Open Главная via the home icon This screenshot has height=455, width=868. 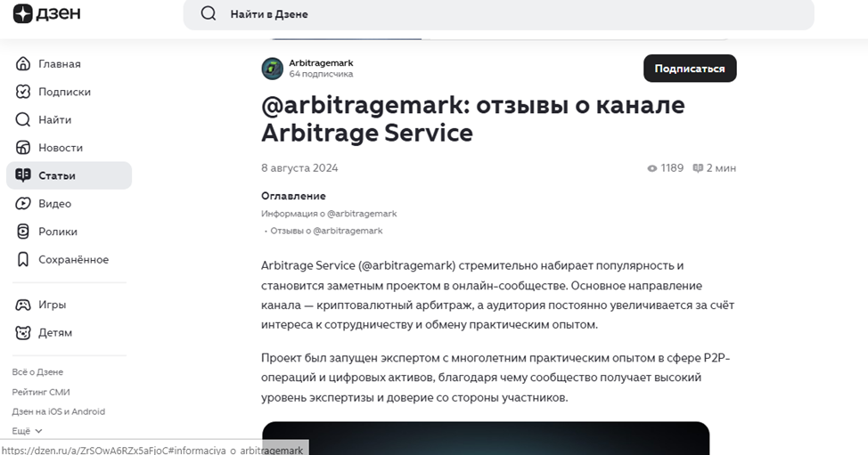point(22,63)
